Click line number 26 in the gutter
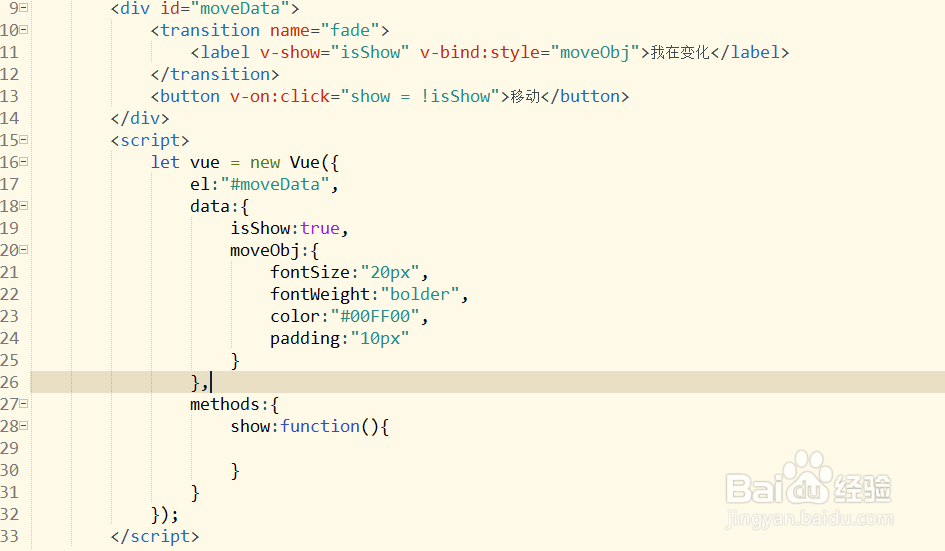Image resolution: width=945 pixels, height=551 pixels. 10,382
